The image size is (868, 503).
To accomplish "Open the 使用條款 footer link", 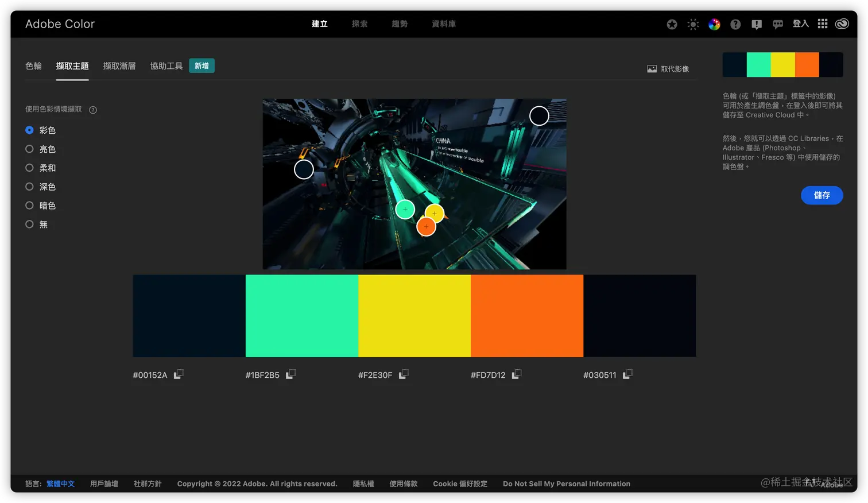I will (404, 484).
